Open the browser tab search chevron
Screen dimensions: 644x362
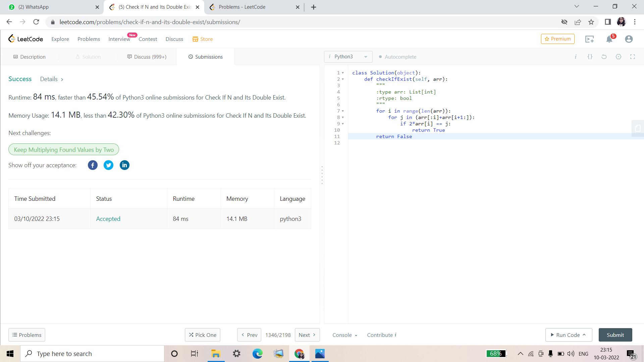pyautogui.click(x=577, y=6)
